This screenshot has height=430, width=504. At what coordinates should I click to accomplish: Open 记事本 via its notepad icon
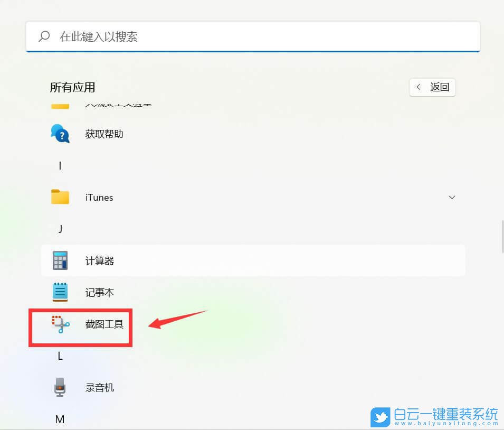[60, 292]
